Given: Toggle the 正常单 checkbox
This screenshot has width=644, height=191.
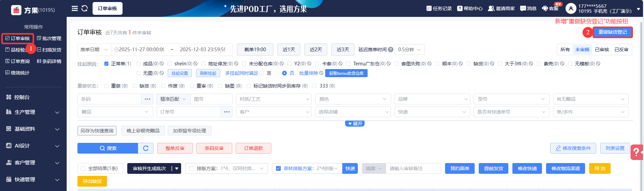Looking at the screenshot, I should click(x=106, y=64).
